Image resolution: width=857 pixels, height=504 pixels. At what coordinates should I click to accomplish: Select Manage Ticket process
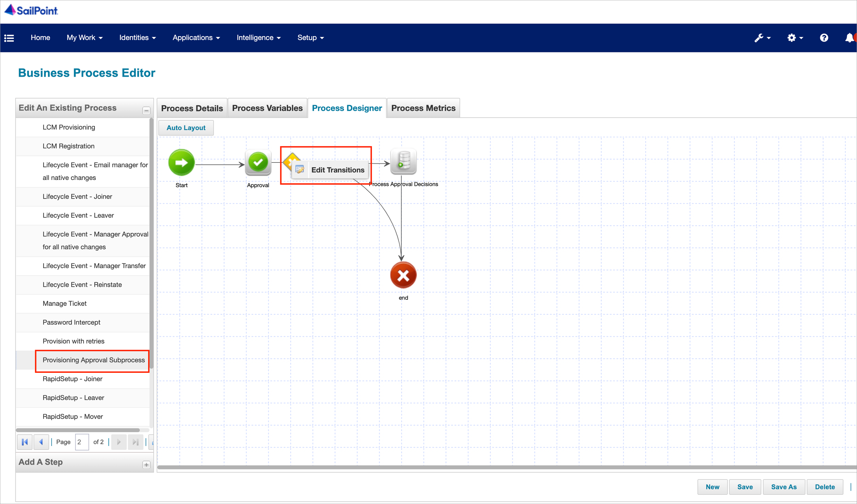coord(83,304)
